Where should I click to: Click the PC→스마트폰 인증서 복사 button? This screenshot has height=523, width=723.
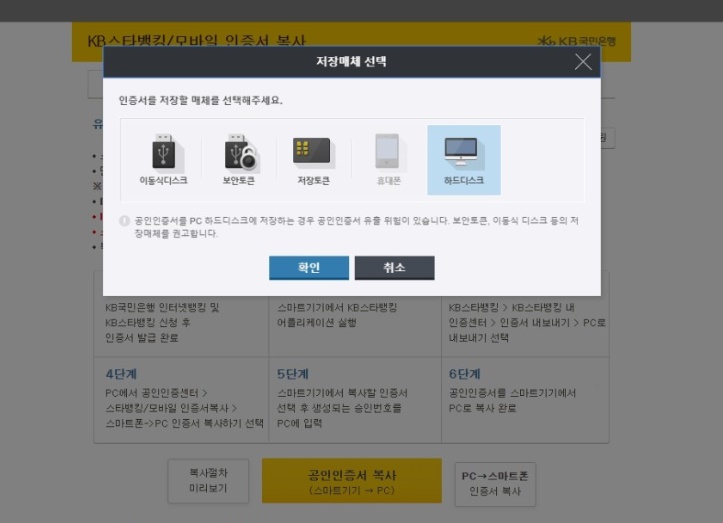coord(495,484)
